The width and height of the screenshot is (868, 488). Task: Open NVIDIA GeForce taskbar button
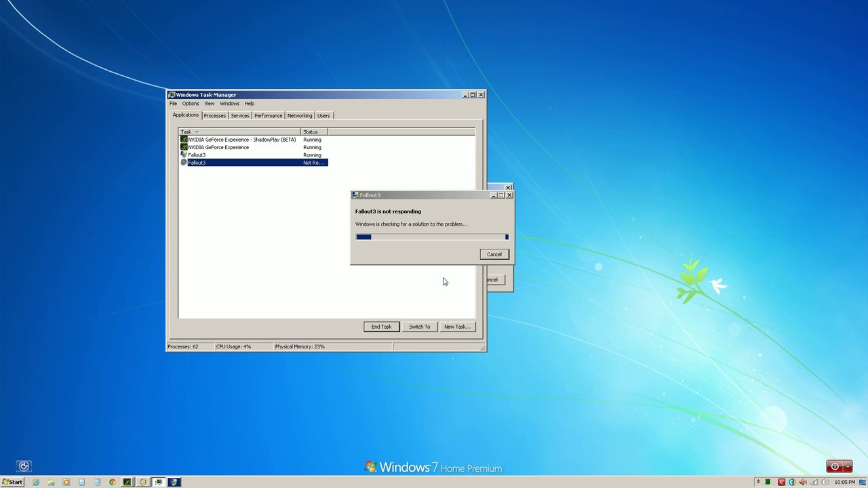coord(127,482)
